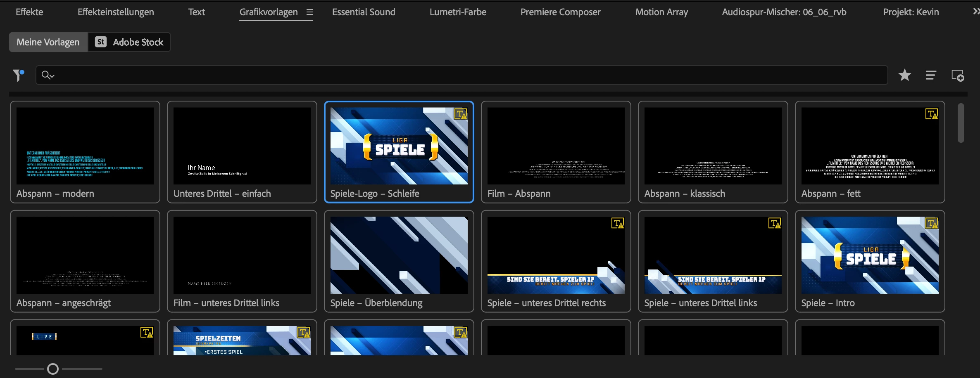This screenshot has height=378, width=980.
Task: Select the SPIELZEITEN template thumbnail
Action: 242,341
